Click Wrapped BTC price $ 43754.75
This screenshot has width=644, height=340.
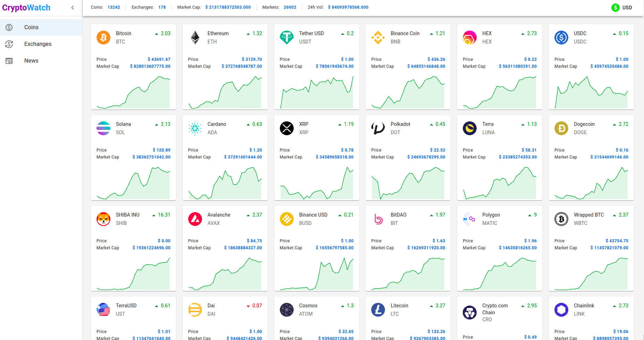tap(617, 241)
